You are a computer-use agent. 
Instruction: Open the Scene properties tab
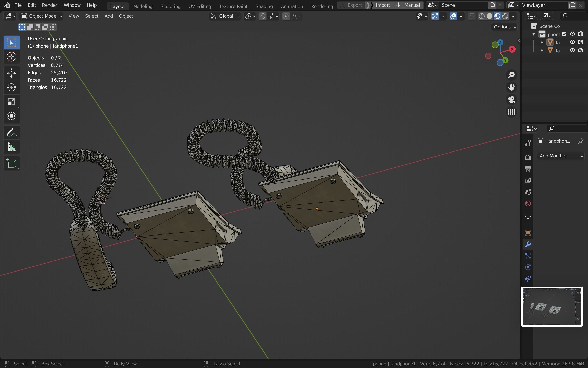(x=528, y=192)
